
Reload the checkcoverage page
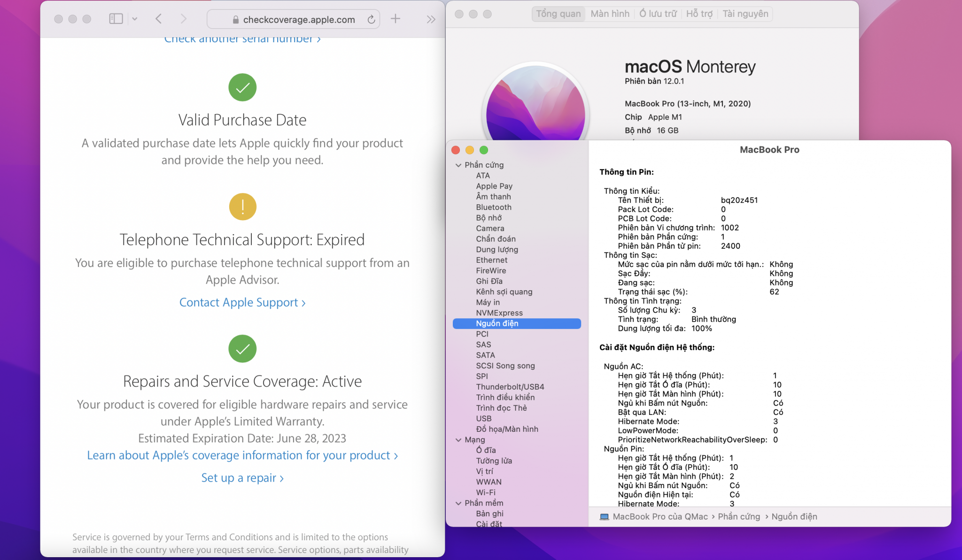pyautogui.click(x=371, y=19)
